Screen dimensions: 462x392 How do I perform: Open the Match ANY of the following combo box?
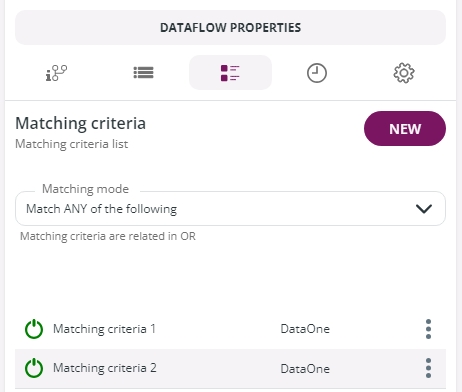point(230,209)
